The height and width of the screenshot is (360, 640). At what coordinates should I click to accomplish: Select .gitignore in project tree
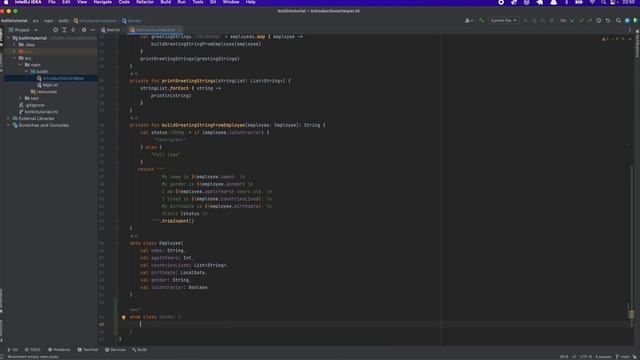coord(32,105)
